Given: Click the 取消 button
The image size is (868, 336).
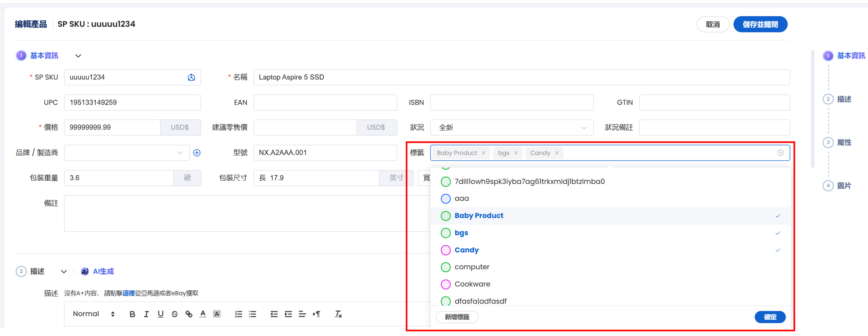Looking at the screenshot, I should [713, 24].
